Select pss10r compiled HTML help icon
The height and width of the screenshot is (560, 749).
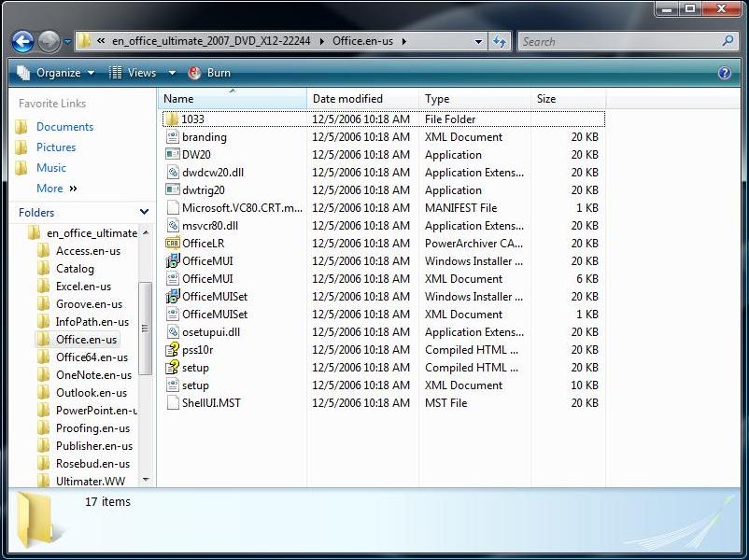pos(172,349)
